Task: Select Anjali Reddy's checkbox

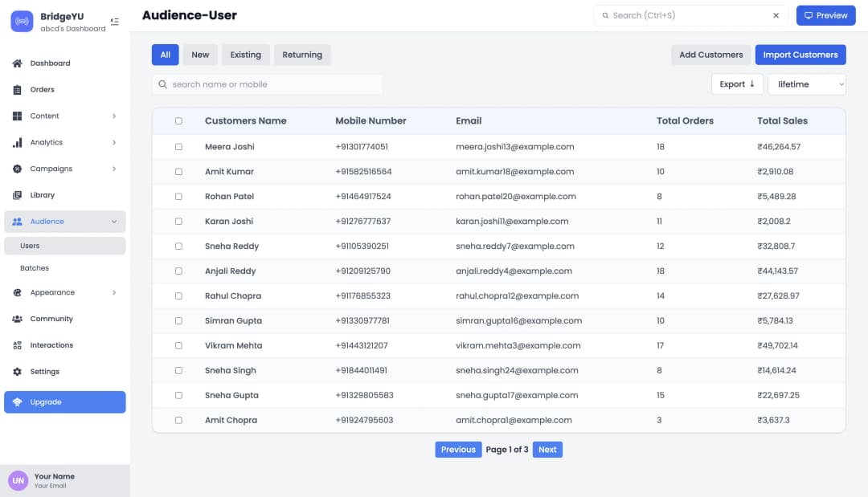Action: [x=178, y=271]
